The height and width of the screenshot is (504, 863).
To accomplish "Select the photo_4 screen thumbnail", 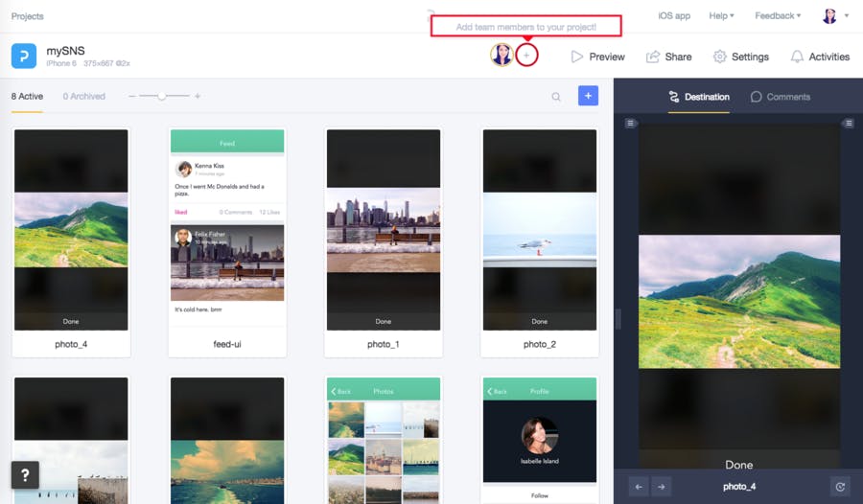I will tap(71, 230).
